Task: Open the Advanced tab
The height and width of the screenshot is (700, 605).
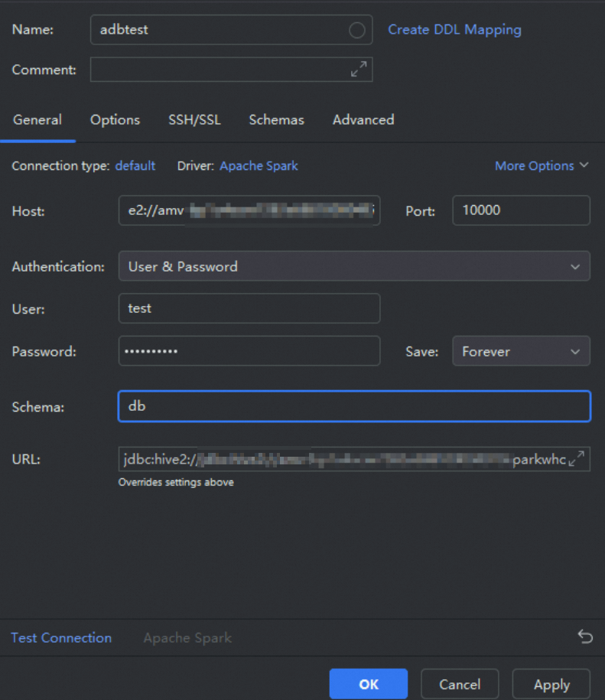Action: tap(363, 119)
